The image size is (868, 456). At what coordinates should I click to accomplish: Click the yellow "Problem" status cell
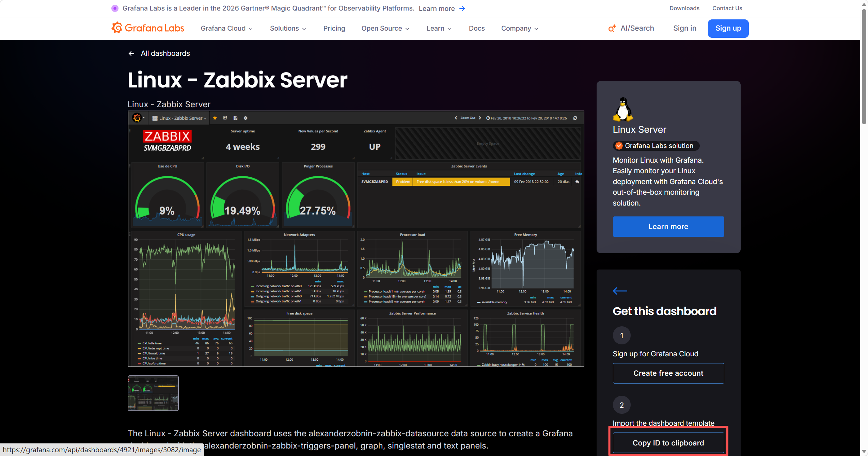coord(403,182)
